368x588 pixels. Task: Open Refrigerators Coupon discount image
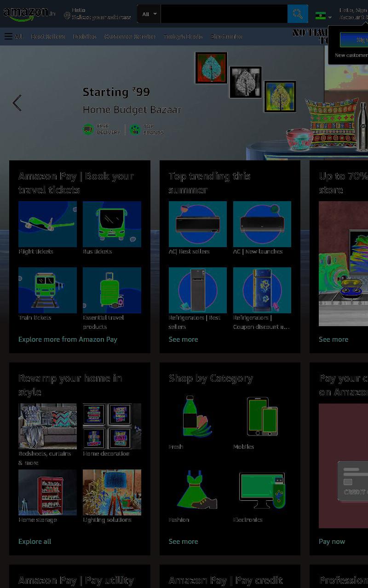[262, 290]
